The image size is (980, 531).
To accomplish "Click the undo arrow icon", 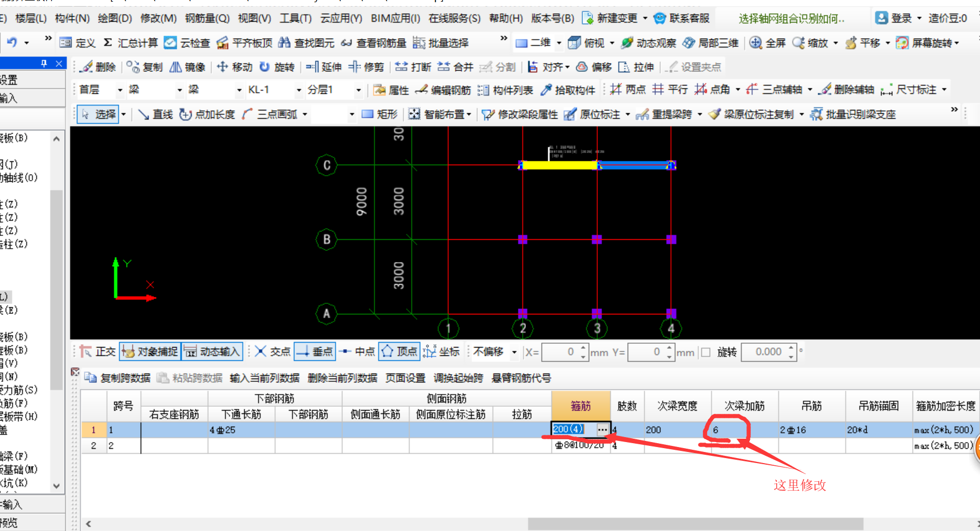I will click(x=12, y=42).
